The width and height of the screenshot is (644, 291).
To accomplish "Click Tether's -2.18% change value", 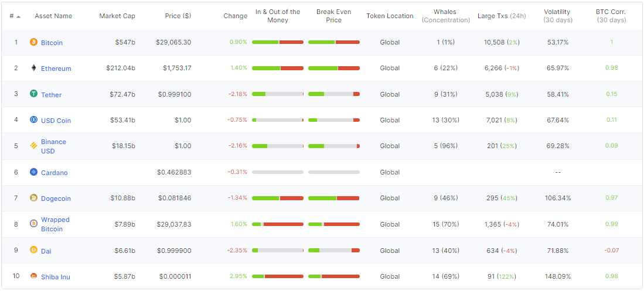I will pyautogui.click(x=238, y=94).
